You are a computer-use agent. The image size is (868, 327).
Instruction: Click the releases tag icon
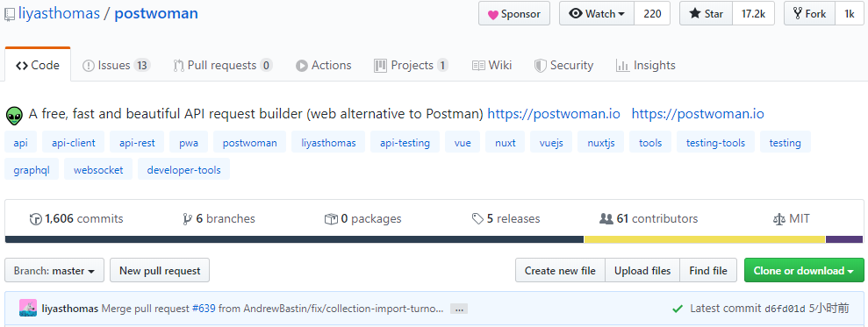(477, 219)
